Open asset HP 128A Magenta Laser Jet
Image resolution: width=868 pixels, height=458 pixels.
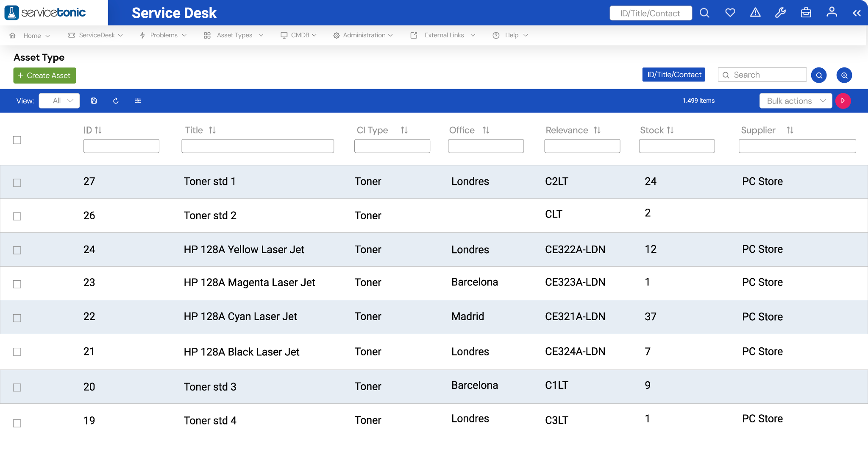[x=249, y=283]
